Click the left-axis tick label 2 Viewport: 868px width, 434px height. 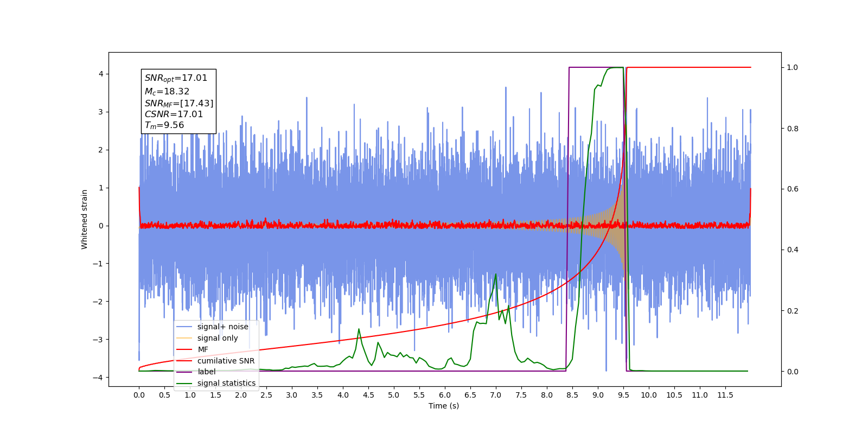pos(100,150)
